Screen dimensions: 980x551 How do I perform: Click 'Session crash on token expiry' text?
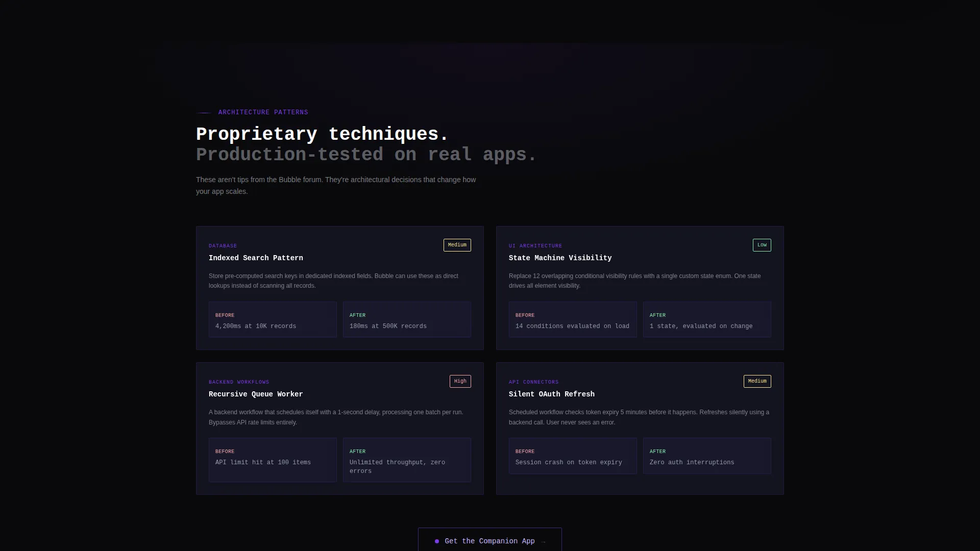(569, 463)
